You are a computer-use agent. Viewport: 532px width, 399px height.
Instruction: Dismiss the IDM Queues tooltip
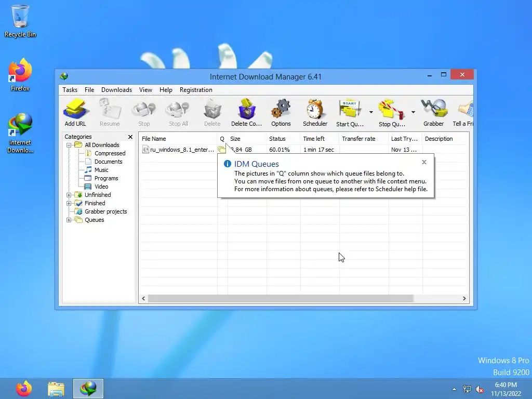[424, 162]
